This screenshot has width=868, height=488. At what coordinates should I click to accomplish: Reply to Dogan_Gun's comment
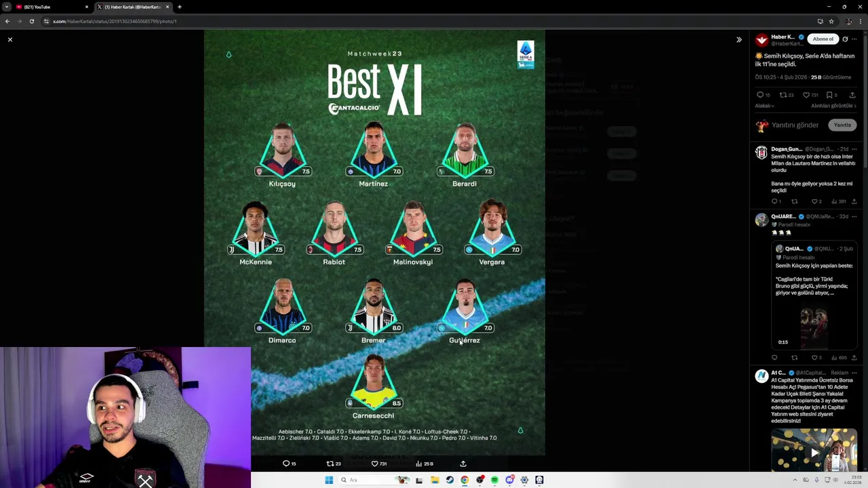776,201
